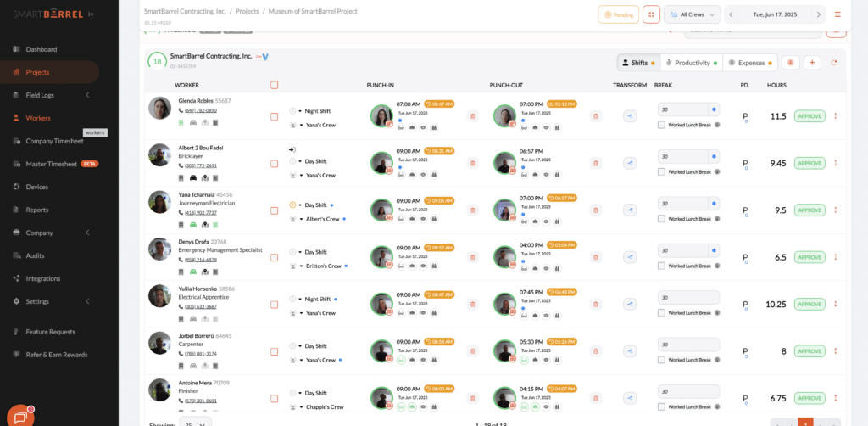Select Yana Tcharnaia row checkbox
This screenshot has height=426, width=868.
[274, 210]
